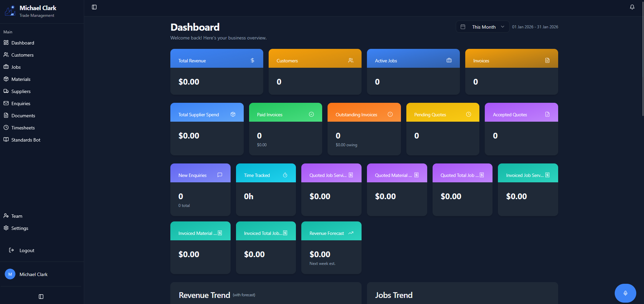Click the dollar icon on Total Revenue card

tap(252, 60)
